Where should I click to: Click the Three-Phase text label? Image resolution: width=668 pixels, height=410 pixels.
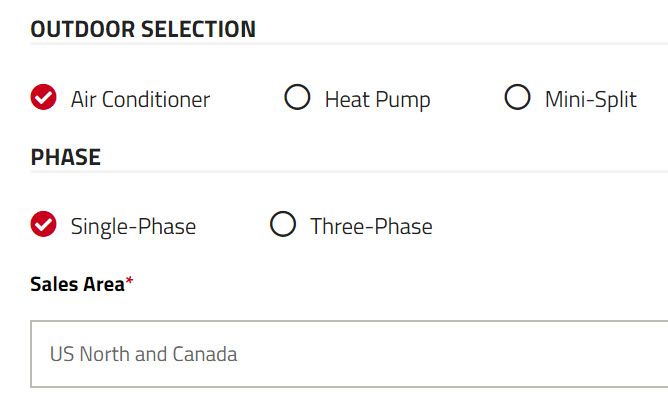pyautogui.click(x=371, y=226)
